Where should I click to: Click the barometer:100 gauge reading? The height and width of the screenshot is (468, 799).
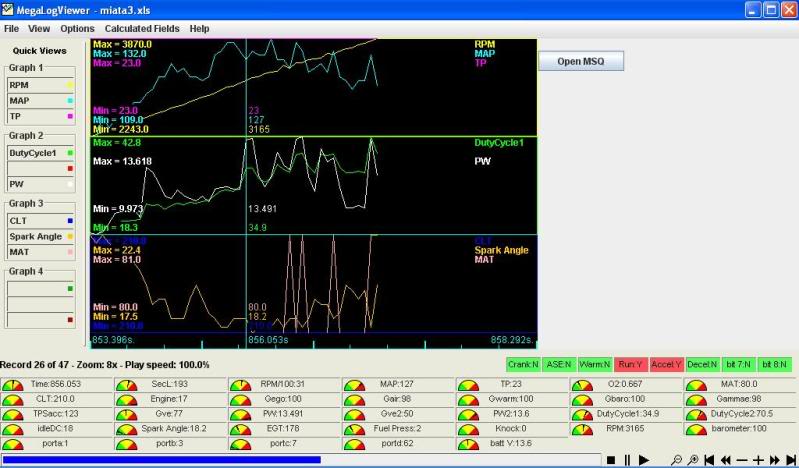coord(739,429)
